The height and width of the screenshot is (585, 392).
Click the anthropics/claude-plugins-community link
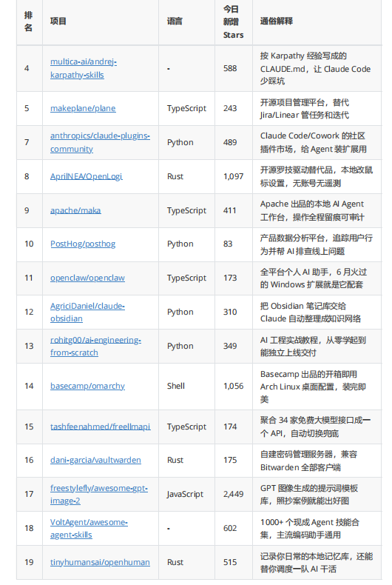[x=100, y=142]
